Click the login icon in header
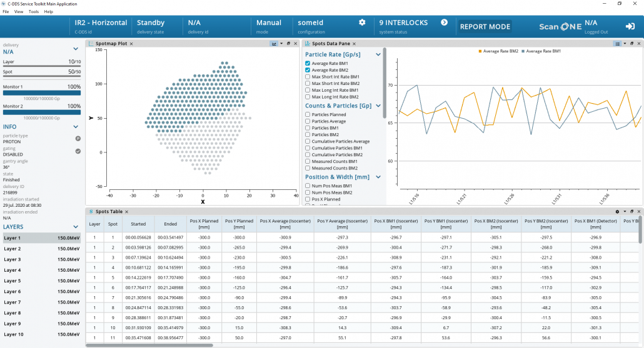Screen dimensions: 644x348 pos(630,26)
